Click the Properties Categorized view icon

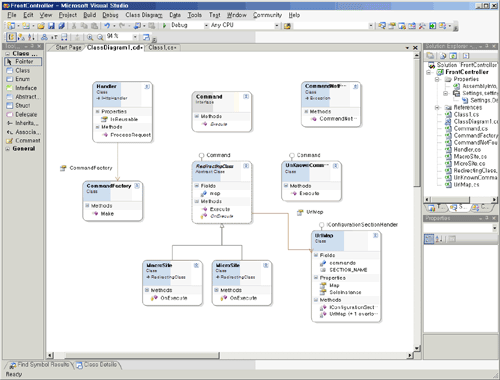tap(429, 239)
